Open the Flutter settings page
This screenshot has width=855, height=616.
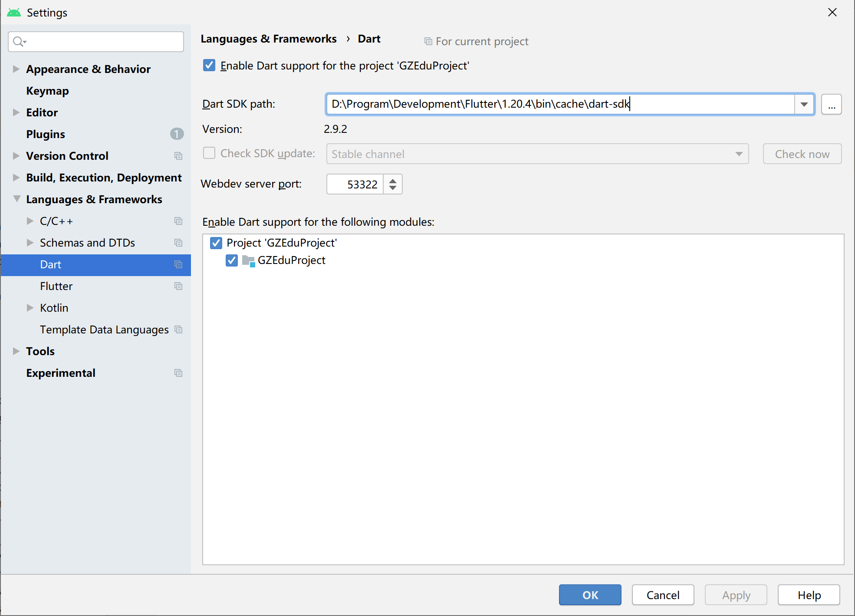(x=56, y=286)
